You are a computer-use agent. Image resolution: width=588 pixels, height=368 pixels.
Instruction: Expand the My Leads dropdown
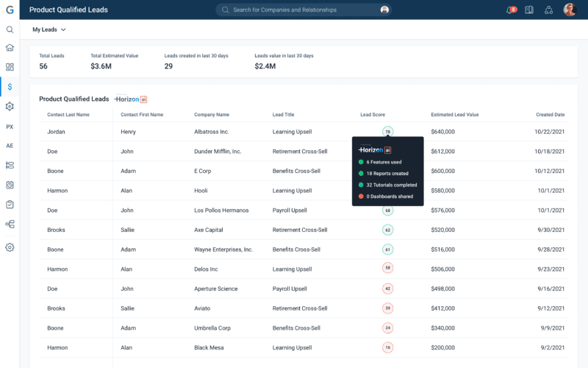(x=49, y=29)
